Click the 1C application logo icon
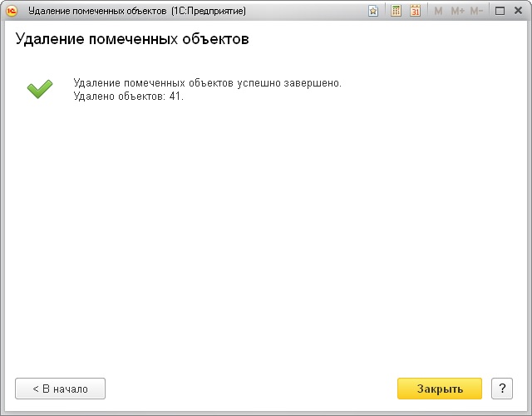This screenshot has width=532, height=416. tap(12, 11)
